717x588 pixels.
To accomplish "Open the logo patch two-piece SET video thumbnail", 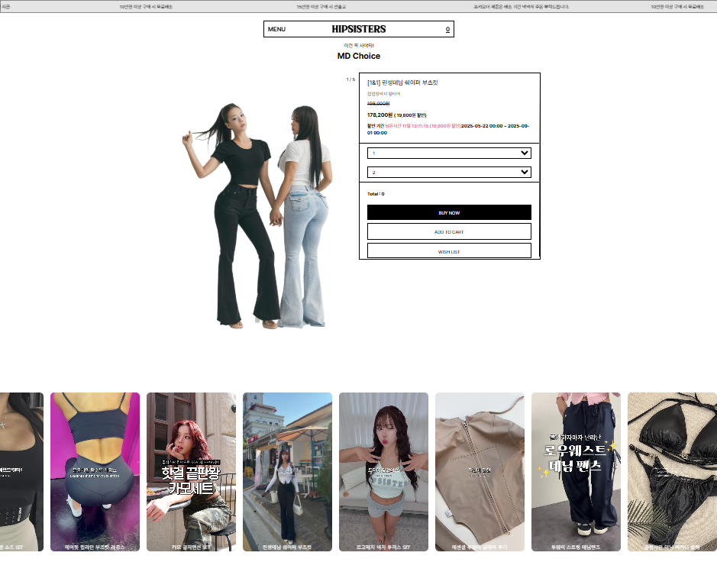I will point(383,471).
